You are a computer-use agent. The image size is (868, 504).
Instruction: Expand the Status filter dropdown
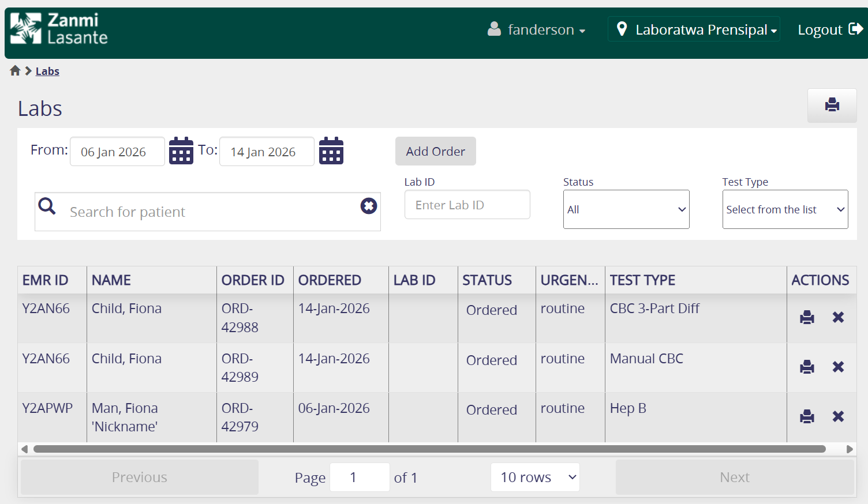(626, 209)
